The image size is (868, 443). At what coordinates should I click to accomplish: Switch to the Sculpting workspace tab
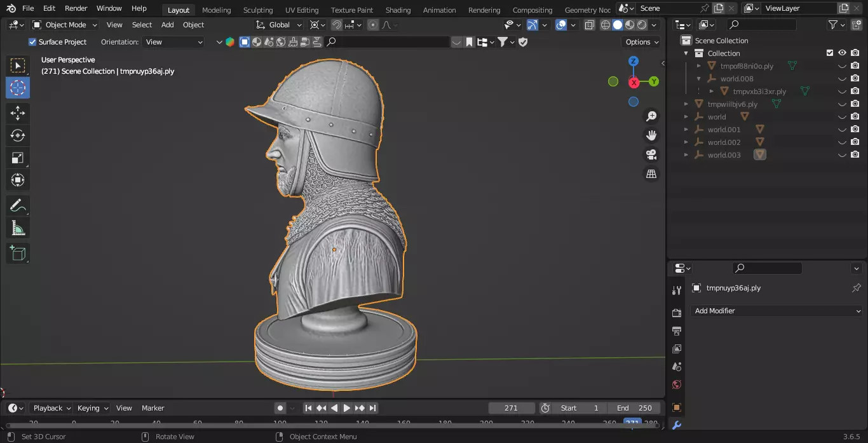pos(258,10)
